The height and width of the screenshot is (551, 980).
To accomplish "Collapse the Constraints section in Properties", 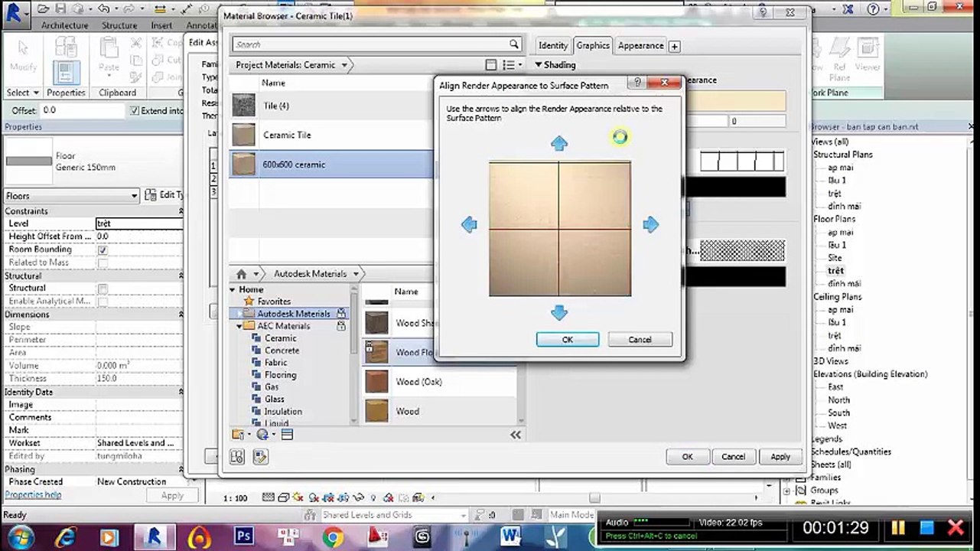I will [x=181, y=211].
